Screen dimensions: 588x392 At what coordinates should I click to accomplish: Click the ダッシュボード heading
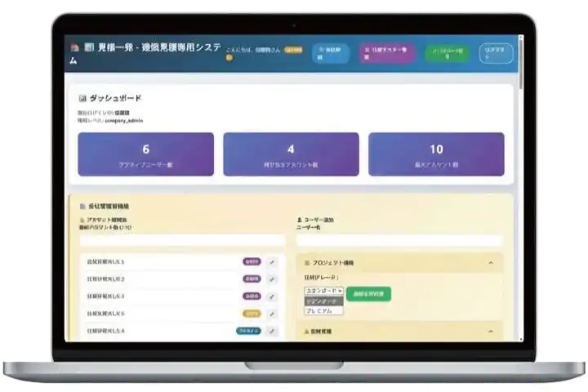pyautogui.click(x=115, y=98)
